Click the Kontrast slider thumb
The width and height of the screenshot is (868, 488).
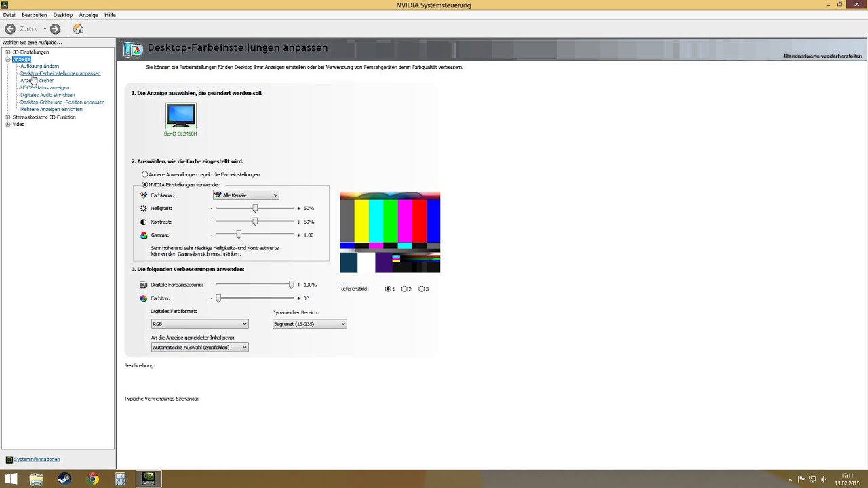tap(255, 222)
